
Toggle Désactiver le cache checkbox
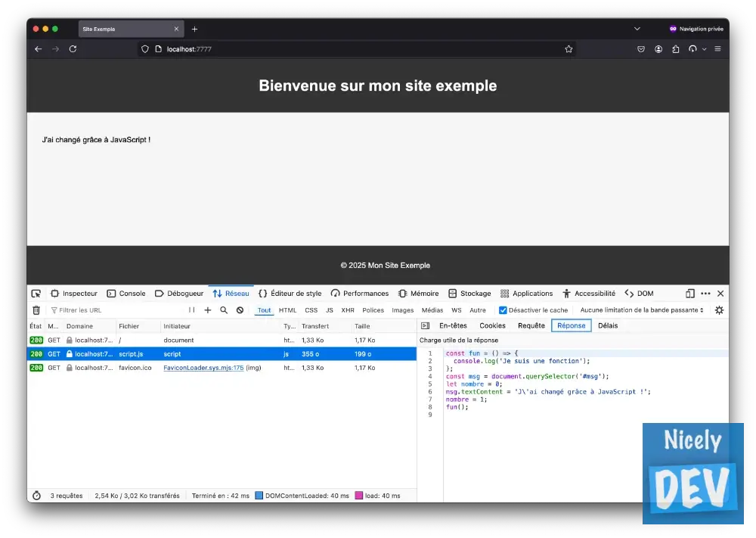click(x=503, y=310)
